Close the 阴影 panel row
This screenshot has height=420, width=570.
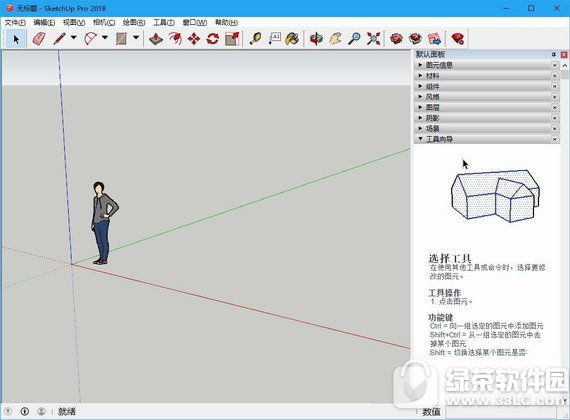coord(555,118)
